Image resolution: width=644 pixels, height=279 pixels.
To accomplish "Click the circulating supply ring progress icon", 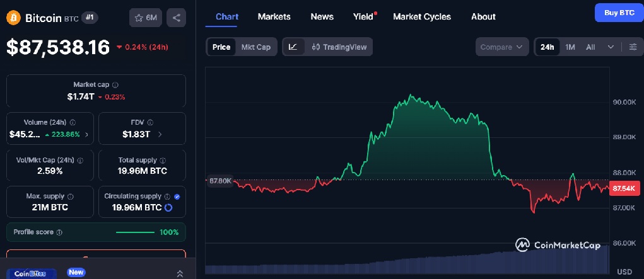I will click(168, 208).
